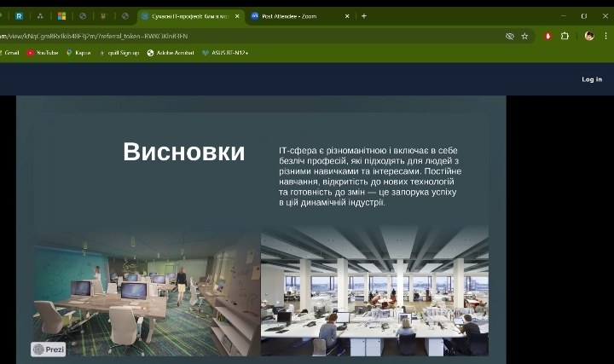Open the Maps bookmark with pin icon
Screen dimensions: 614x364
pos(78,53)
